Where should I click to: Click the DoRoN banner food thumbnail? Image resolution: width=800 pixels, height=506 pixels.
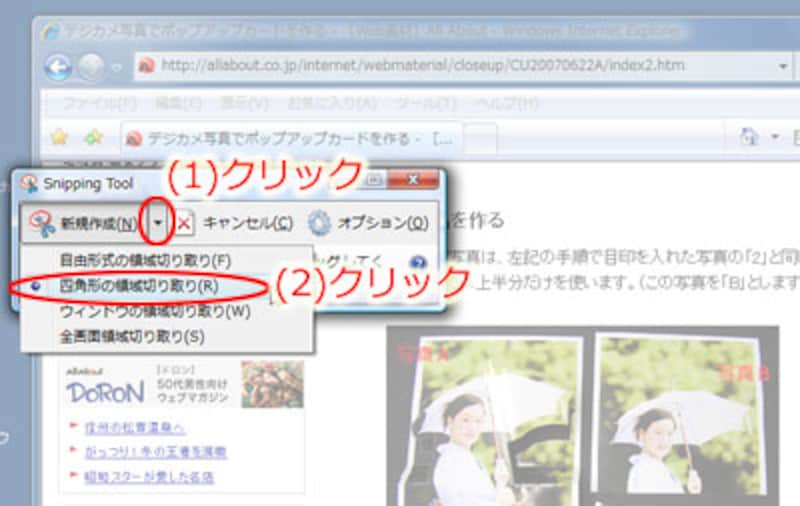pyautogui.click(x=272, y=385)
